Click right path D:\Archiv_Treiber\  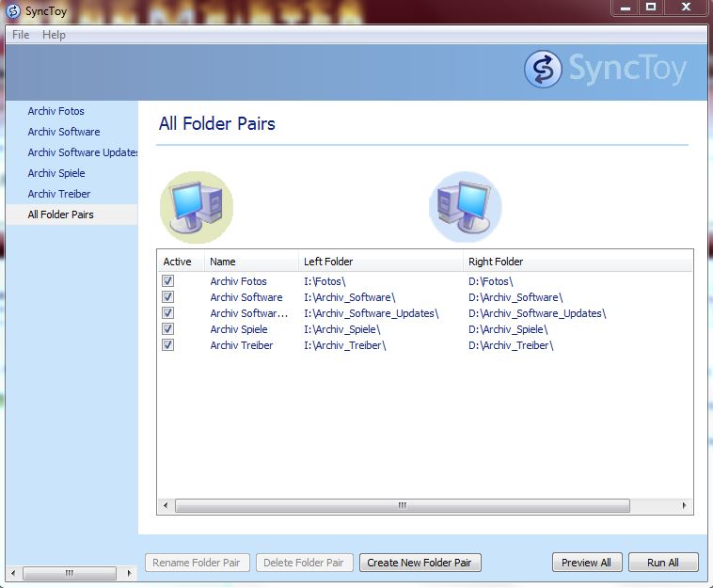pos(511,344)
